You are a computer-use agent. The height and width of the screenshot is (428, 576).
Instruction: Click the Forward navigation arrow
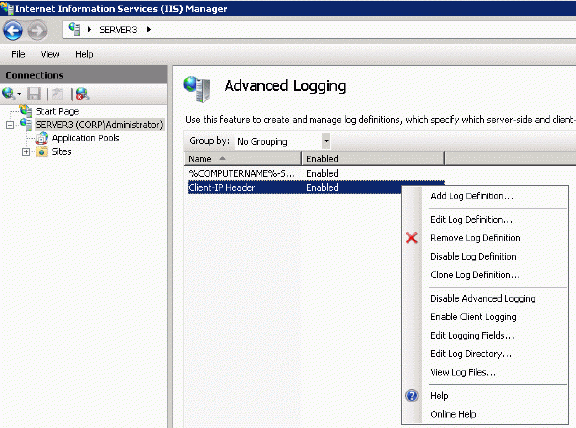point(37,30)
